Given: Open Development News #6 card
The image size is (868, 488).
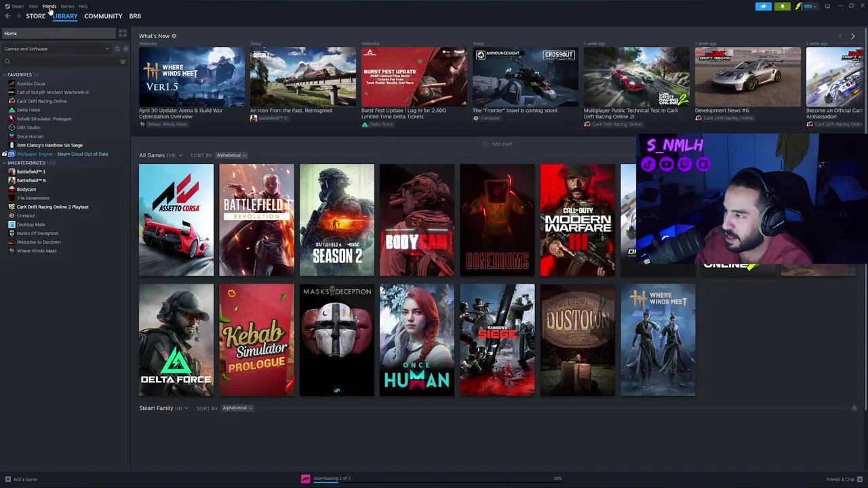Looking at the screenshot, I should pyautogui.click(x=747, y=84).
